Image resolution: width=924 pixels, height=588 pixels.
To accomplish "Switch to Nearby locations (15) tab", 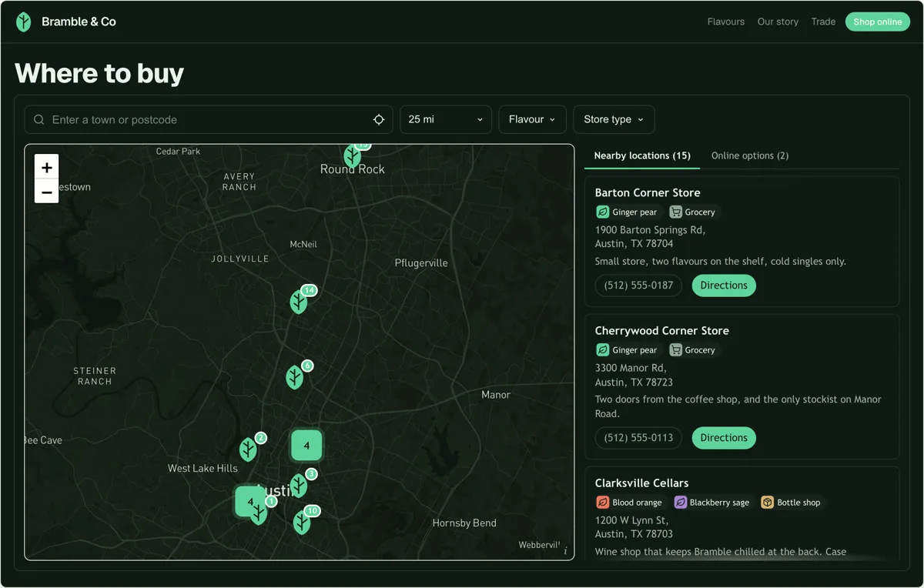I will 642,155.
